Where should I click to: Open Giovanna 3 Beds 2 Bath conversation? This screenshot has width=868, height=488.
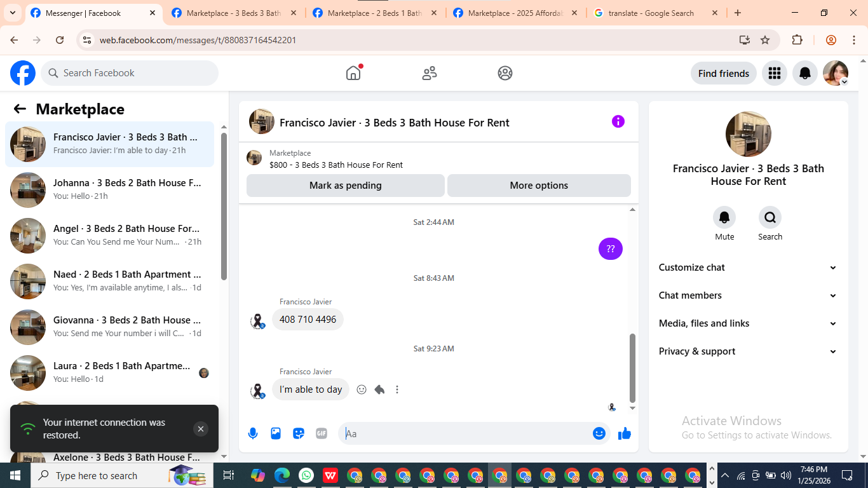109,327
